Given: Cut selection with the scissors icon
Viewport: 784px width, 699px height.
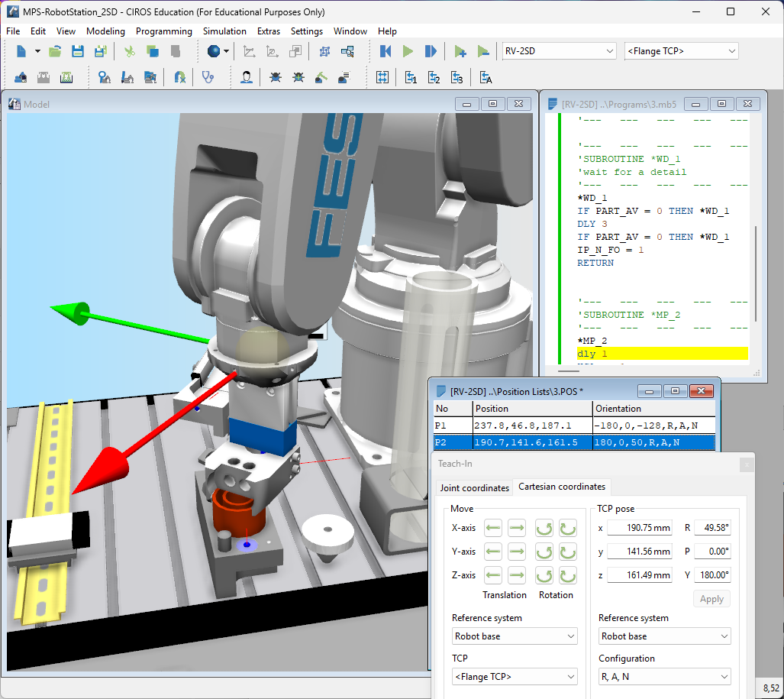Looking at the screenshot, I should point(130,51).
